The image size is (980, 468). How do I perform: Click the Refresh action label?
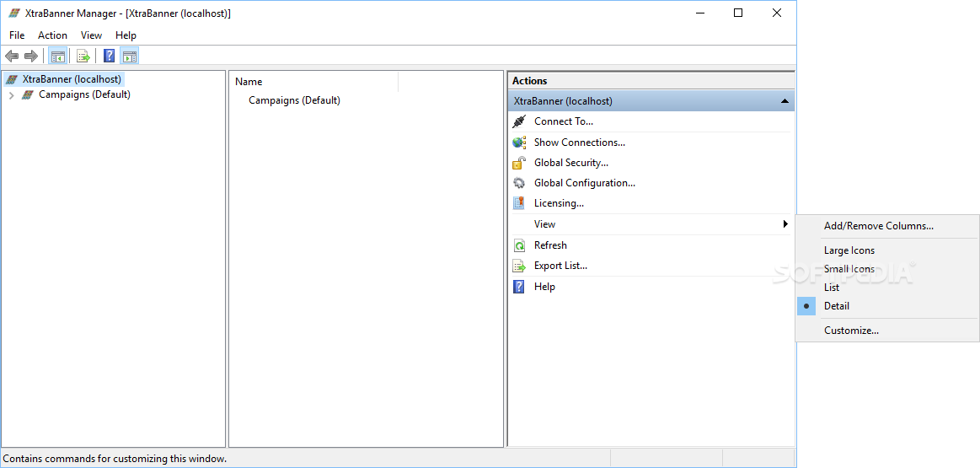pos(550,245)
